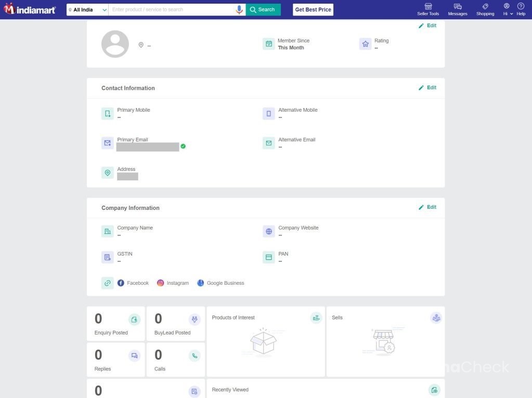This screenshot has height=398, width=532.
Task: Click the 'BuyLead Posted' label
Action: point(172,333)
